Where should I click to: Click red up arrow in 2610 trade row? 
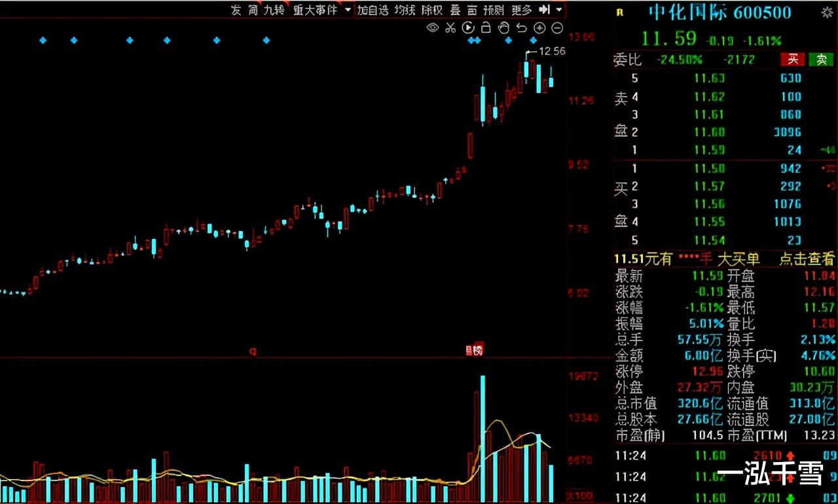pos(790,456)
